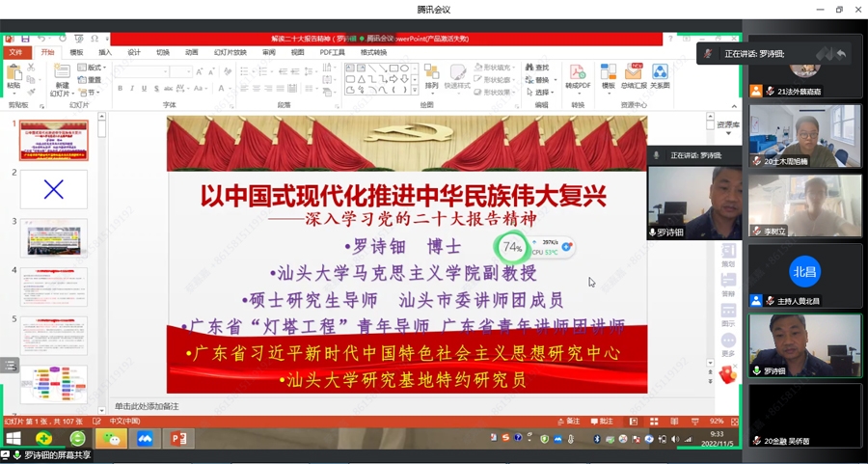Click 单击此处添加备注 notes area
This screenshot has width=868, height=464.
(x=147, y=406)
